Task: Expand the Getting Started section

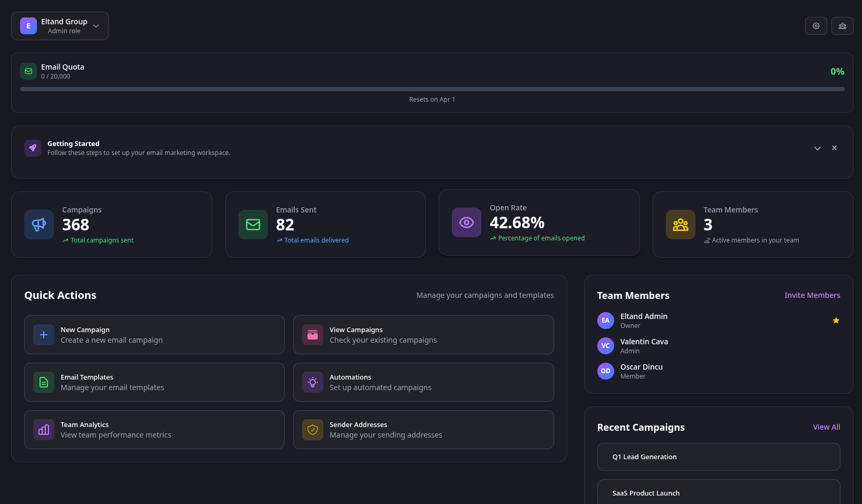Action: [x=817, y=148]
